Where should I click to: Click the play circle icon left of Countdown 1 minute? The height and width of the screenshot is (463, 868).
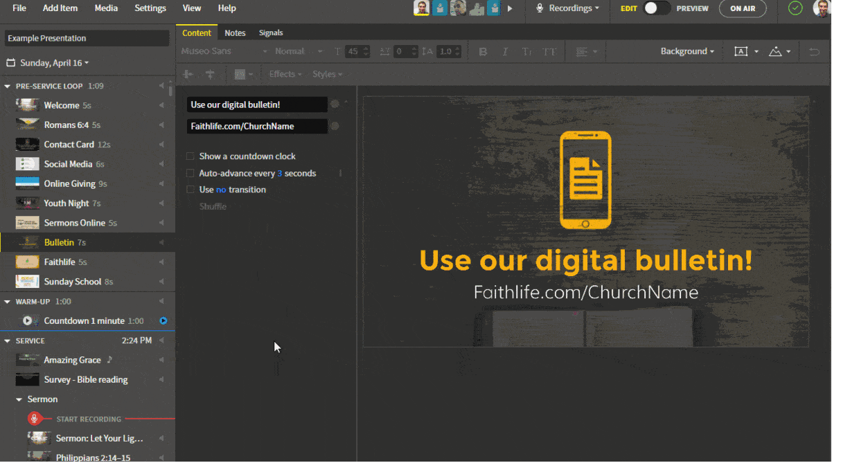pyautogui.click(x=28, y=320)
